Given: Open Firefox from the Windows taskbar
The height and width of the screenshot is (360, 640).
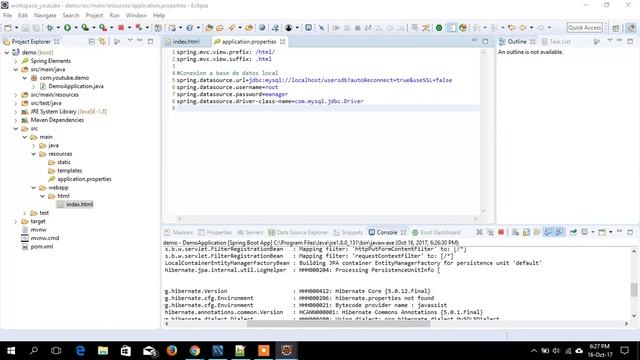Looking at the screenshot, I should pos(172,350).
